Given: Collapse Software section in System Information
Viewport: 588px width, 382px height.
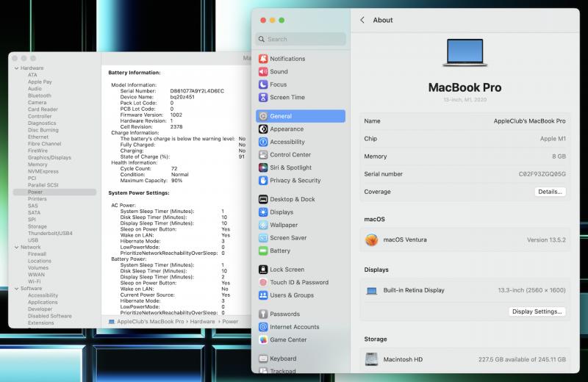Looking at the screenshot, I should [16, 289].
